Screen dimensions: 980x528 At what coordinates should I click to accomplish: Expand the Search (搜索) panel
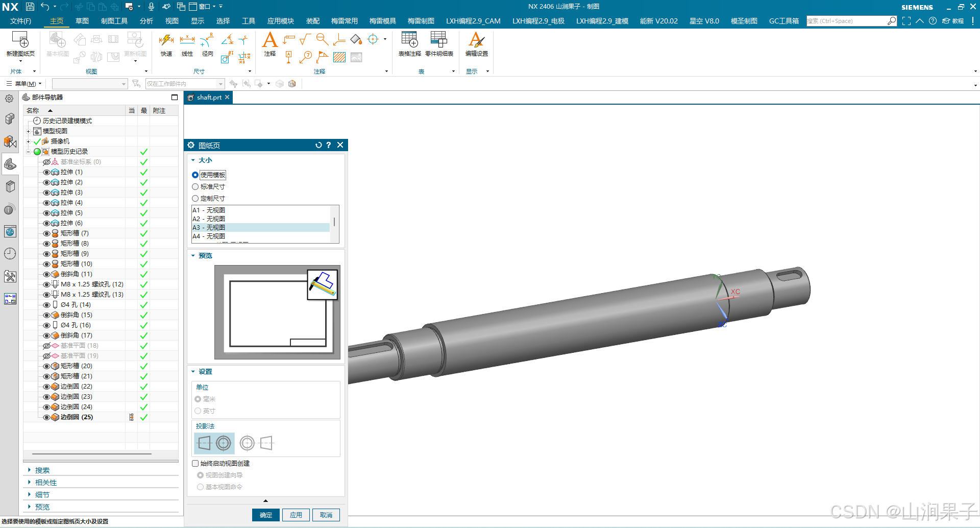30,470
